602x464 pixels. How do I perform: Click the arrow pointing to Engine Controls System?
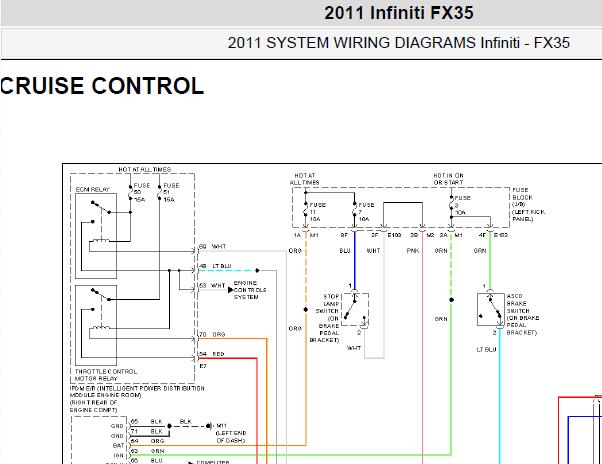click(x=230, y=290)
